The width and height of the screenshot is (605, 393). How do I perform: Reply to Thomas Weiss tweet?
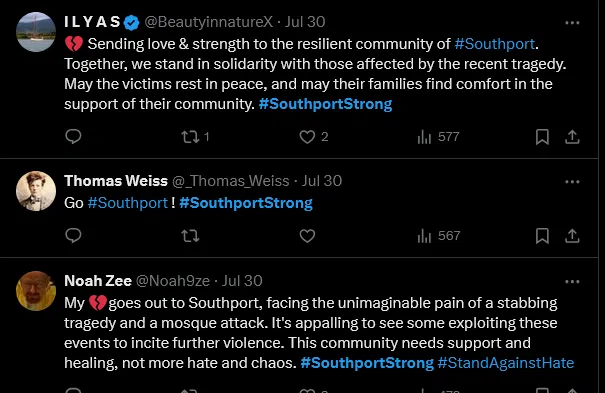pos(73,236)
